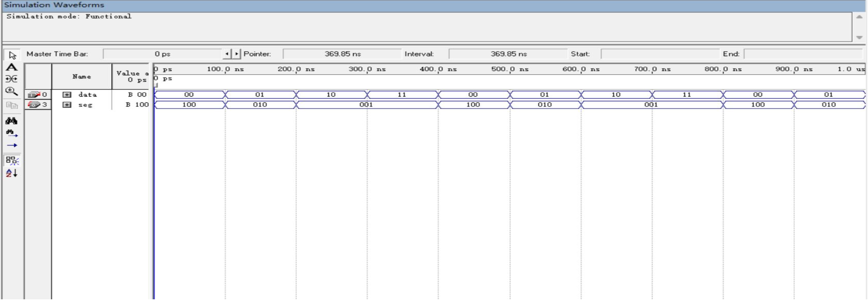Expand the data signal group
The width and height of the screenshot is (868, 302).
tap(67, 95)
